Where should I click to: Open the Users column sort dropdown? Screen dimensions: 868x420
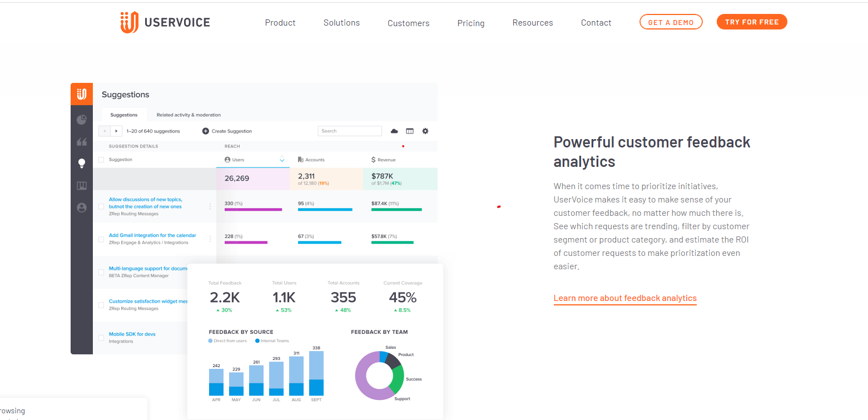[282, 159]
